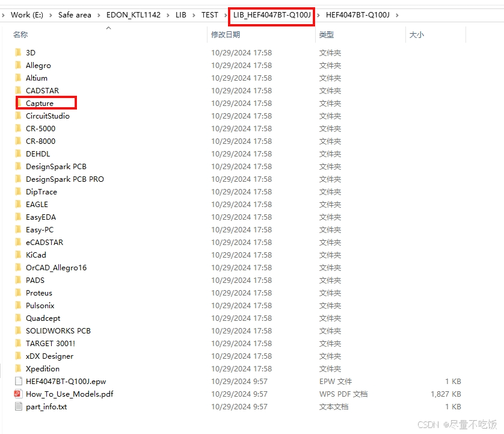Select the HEF4047BT-Q100J.epw file icon
This screenshot has width=504, height=434.
pyautogui.click(x=18, y=381)
